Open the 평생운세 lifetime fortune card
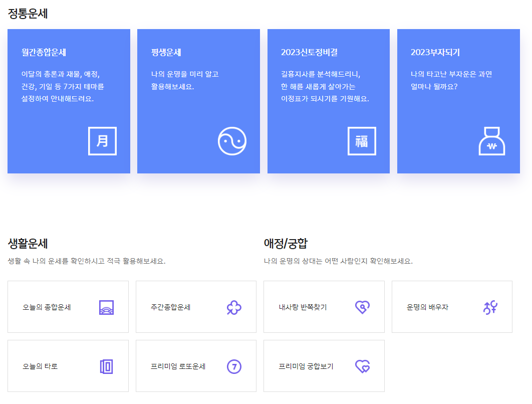This screenshot has width=532, height=404. [198, 100]
